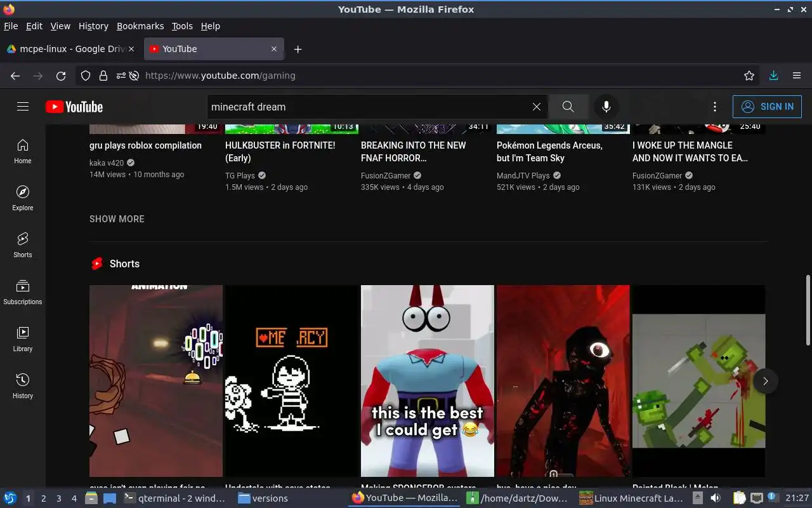Open qterminal from the taskbar
Viewport: 812px width, 508px height.
(175, 498)
